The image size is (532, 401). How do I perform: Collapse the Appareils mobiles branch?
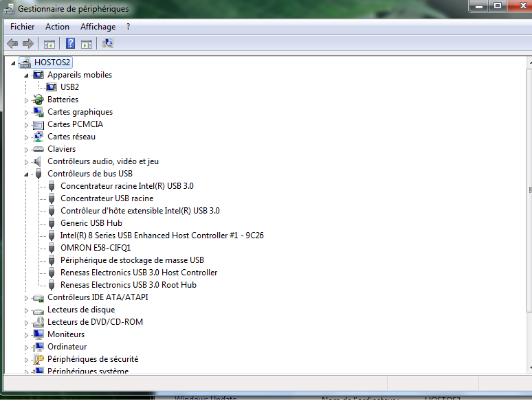[x=26, y=76]
